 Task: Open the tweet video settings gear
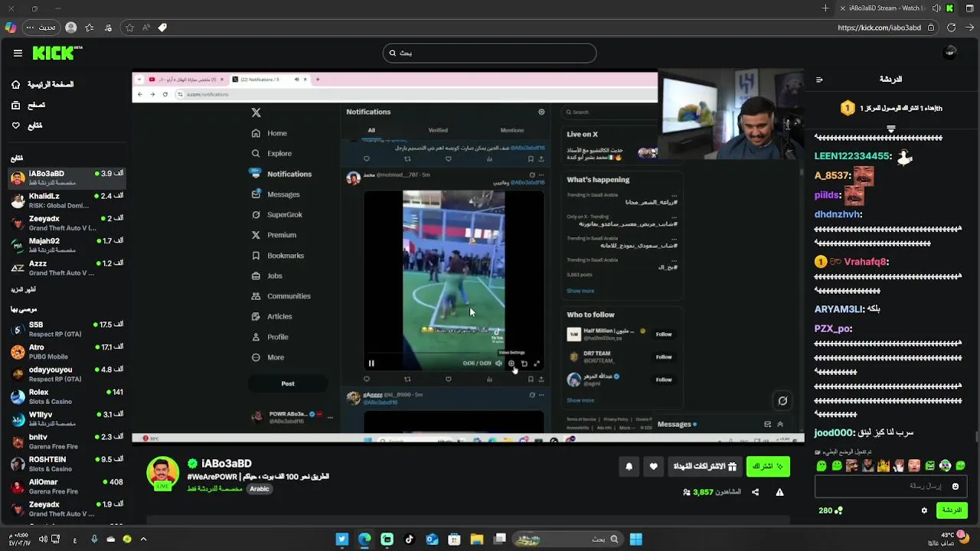511,364
